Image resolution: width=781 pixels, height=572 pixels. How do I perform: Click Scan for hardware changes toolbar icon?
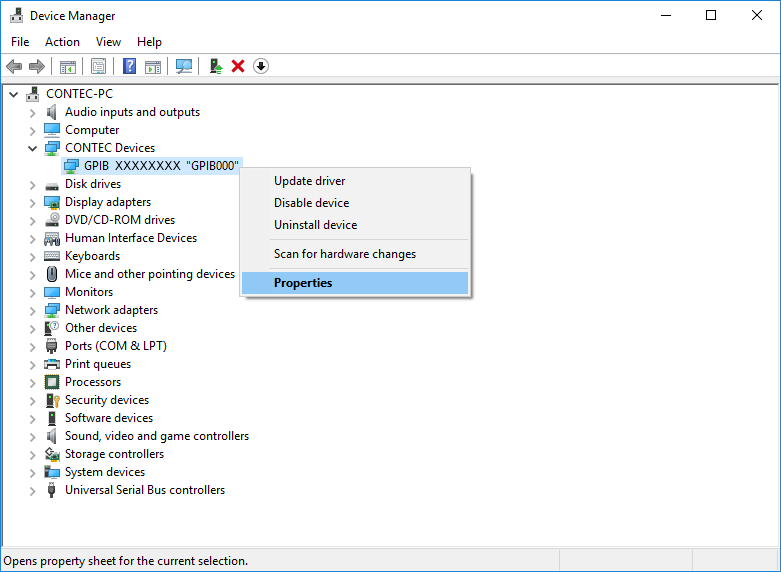(x=184, y=66)
